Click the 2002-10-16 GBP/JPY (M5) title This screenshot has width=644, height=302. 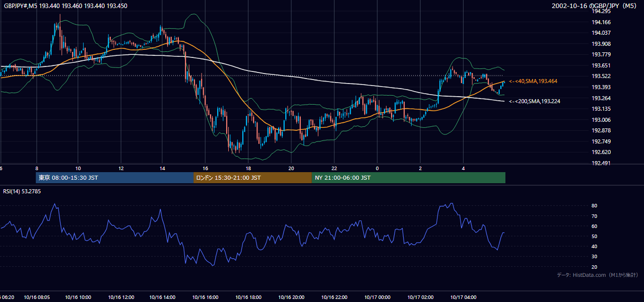coord(595,6)
